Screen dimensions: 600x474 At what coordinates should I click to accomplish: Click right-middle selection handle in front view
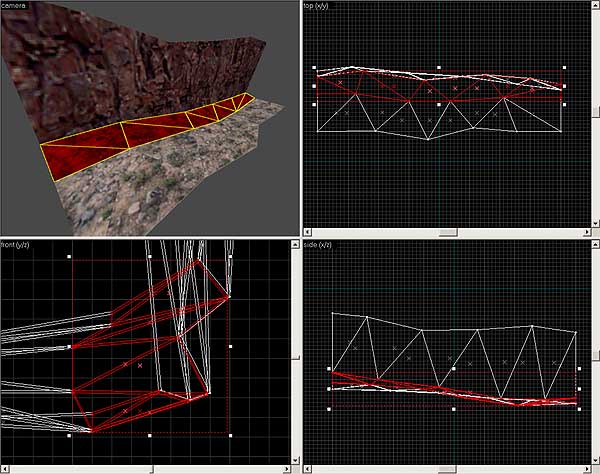[x=230, y=346]
